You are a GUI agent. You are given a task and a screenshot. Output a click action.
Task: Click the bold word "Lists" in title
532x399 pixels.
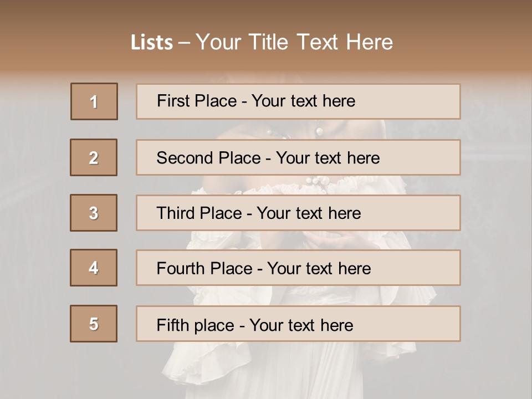[152, 43]
